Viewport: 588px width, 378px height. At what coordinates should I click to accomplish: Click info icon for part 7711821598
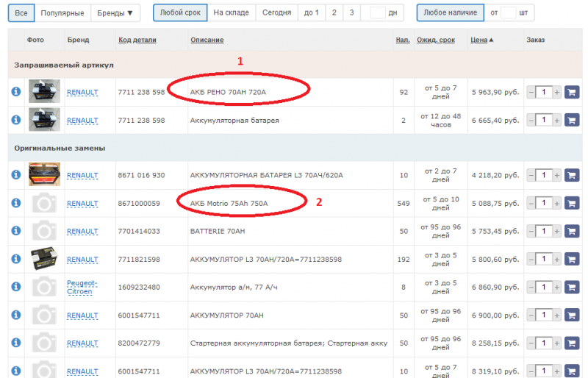tap(15, 259)
